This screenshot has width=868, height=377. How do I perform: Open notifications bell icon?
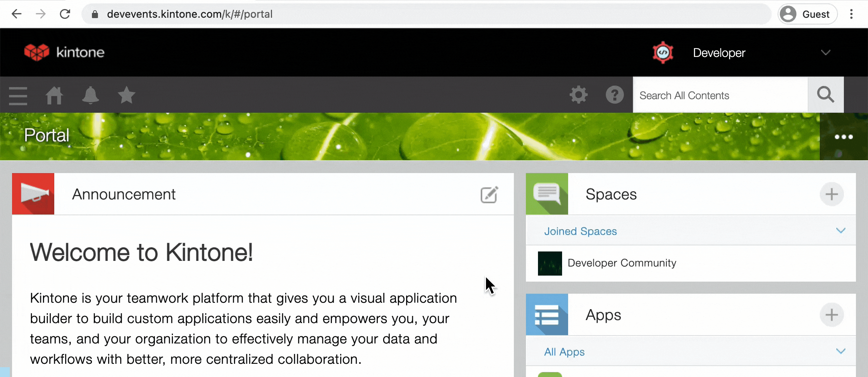[90, 95]
